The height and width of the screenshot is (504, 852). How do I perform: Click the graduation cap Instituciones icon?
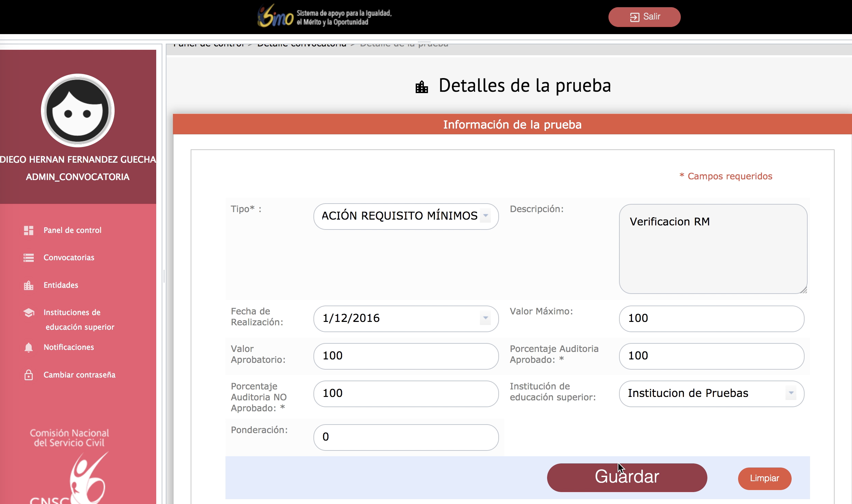29,313
